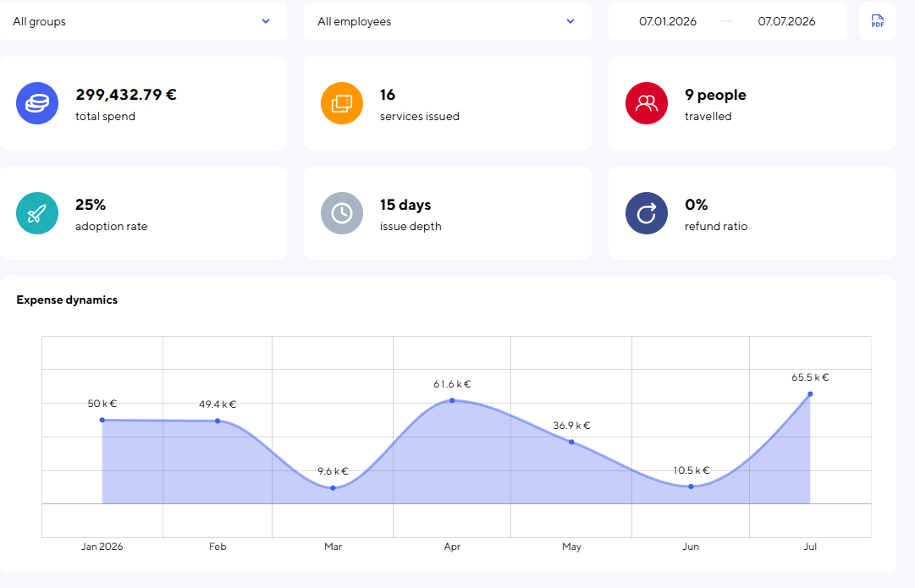The height and width of the screenshot is (588, 915).
Task: Select the July 65.5 k € data point
Action: (x=810, y=393)
